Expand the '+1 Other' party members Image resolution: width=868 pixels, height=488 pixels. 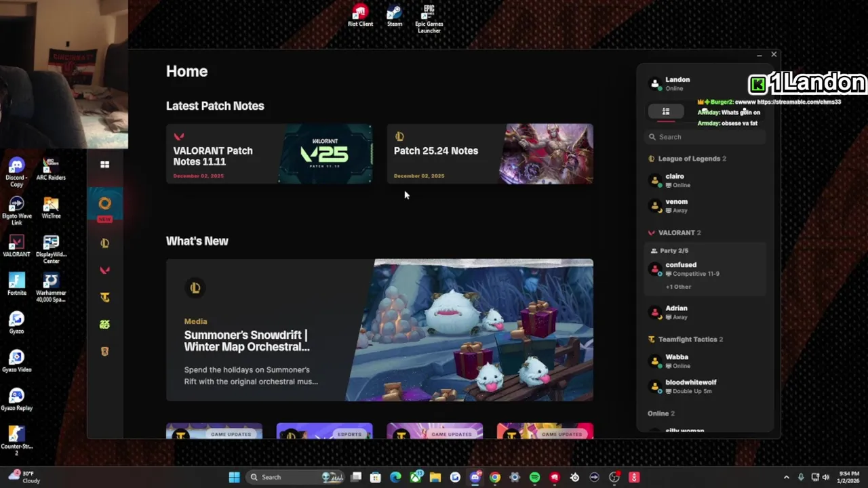(678, 287)
